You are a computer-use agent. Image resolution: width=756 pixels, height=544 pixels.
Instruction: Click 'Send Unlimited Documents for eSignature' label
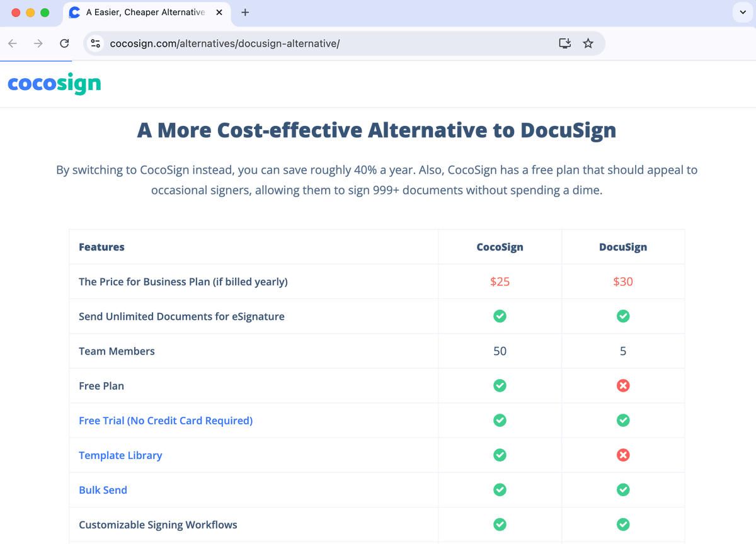pos(181,316)
